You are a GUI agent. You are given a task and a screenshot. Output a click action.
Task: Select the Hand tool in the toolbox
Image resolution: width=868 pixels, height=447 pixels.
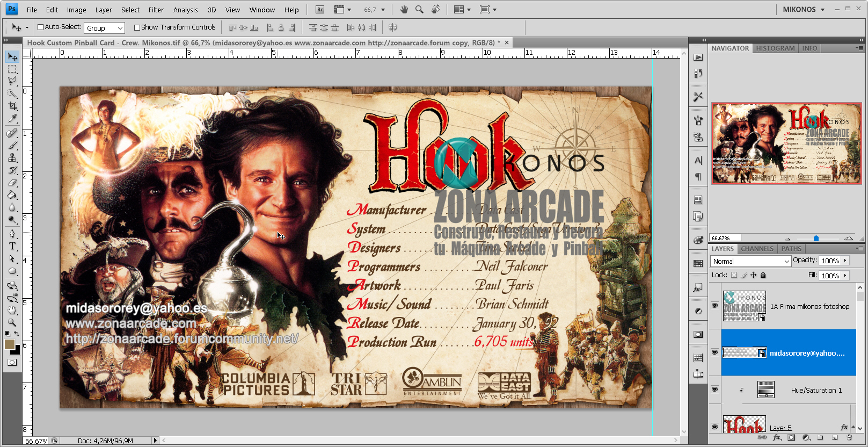[x=12, y=310]
